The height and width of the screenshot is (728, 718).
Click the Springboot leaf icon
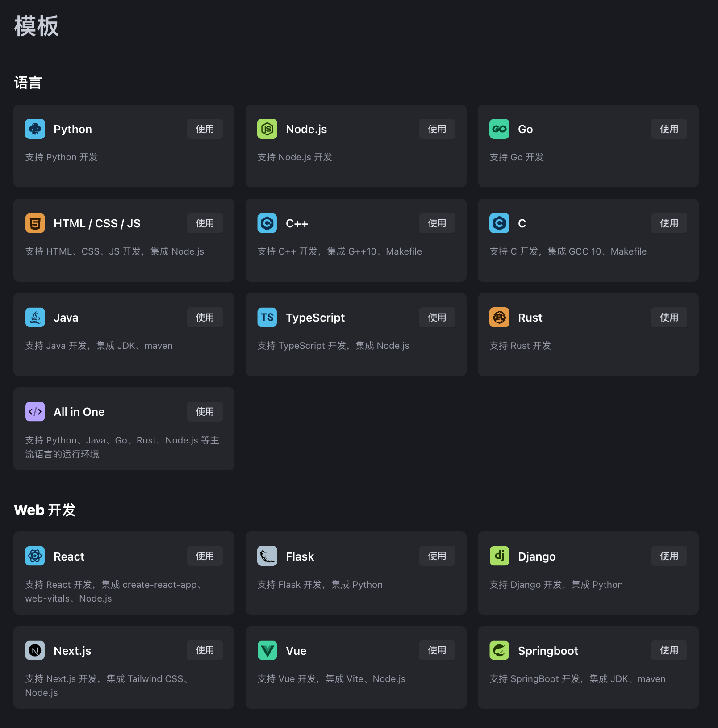pos(499,650)
